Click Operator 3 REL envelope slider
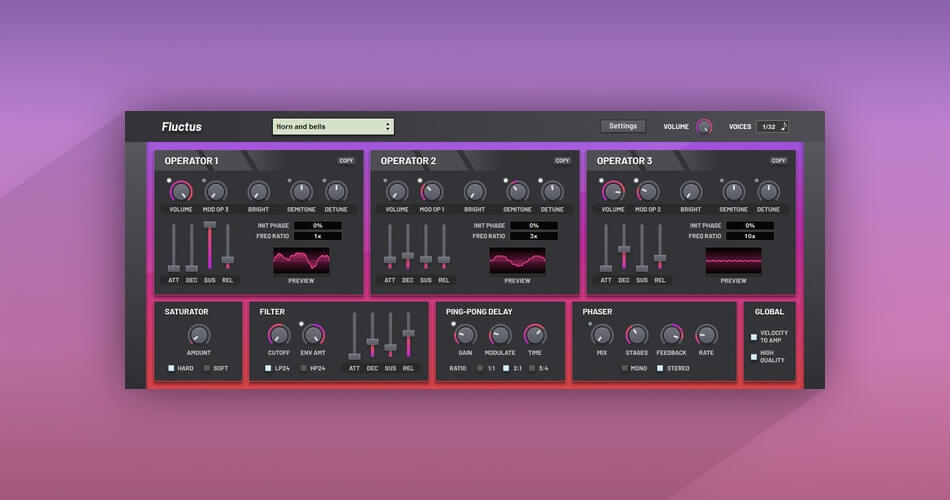This screenshot has width=950, height=500. pyautogui.click(x=660, y=247)
